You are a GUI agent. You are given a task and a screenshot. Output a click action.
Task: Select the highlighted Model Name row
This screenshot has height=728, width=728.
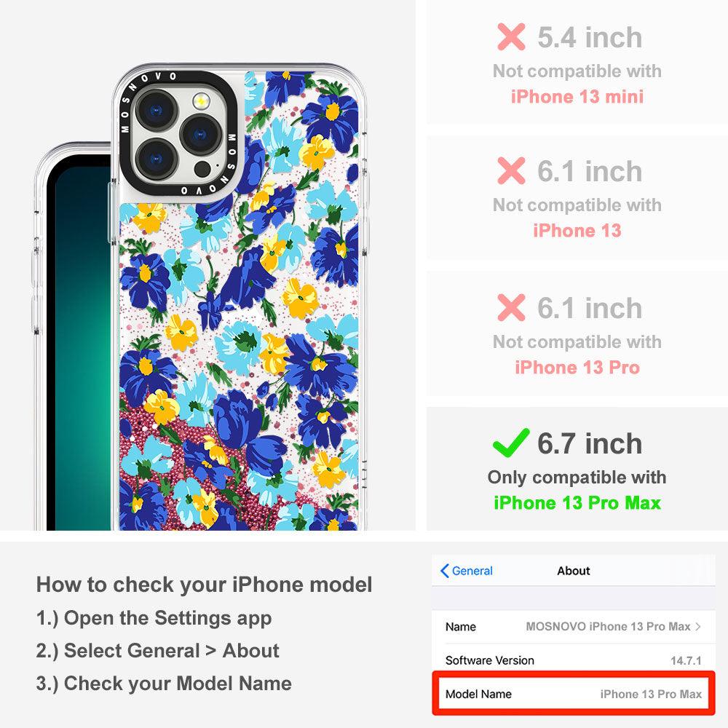pos(574,694)
